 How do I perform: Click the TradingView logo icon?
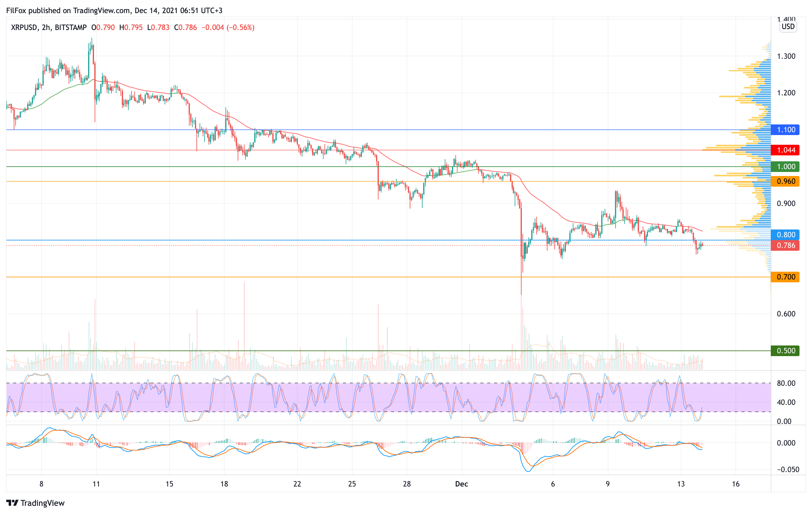pos(12,503)
